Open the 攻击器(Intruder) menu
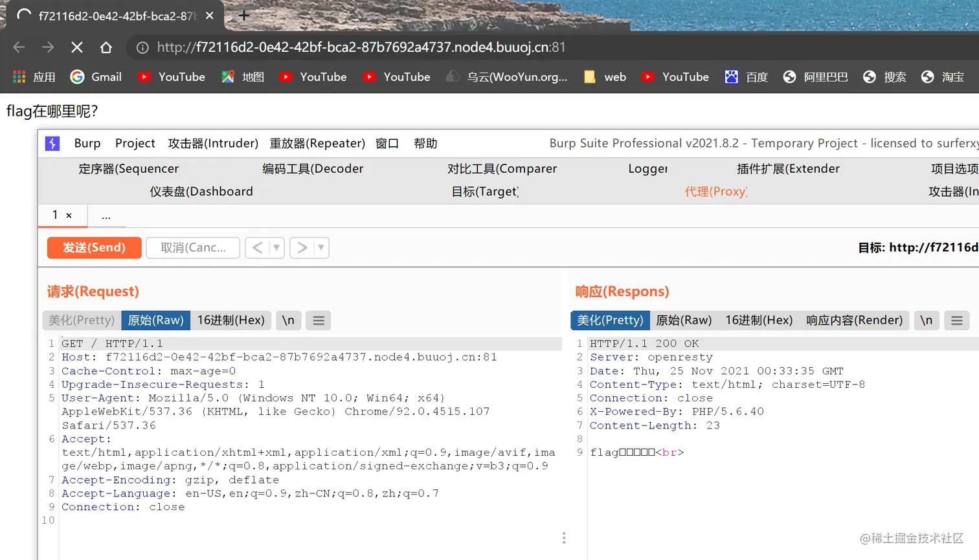The height and width of the screenshot is (560, 979). 213,143
